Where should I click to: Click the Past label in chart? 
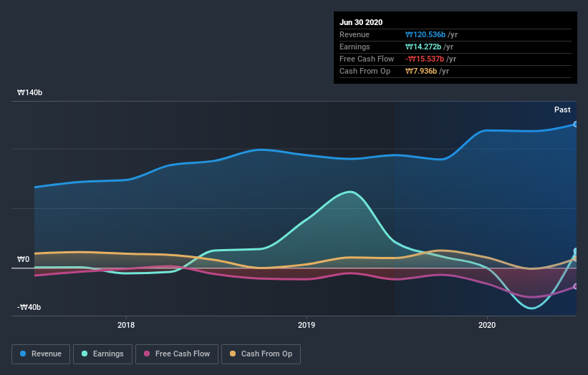pyautogui.click(x=562, y=109)
